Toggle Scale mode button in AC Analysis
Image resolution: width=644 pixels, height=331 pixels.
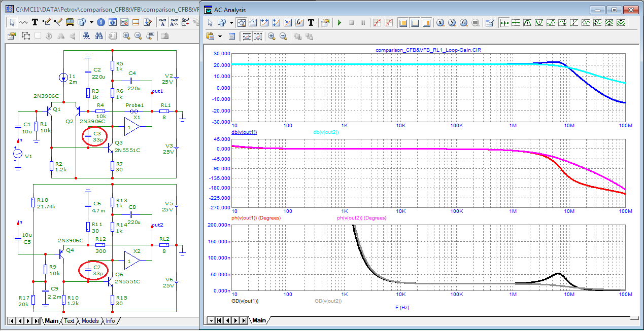[242, 23]
